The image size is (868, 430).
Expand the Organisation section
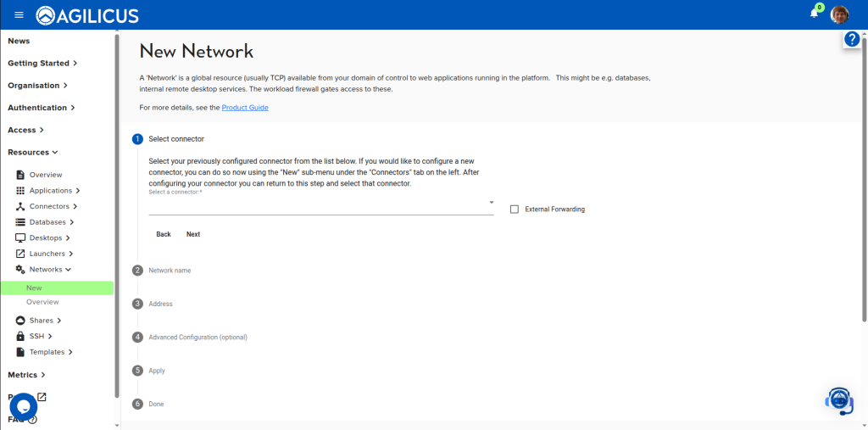point(37,86)
